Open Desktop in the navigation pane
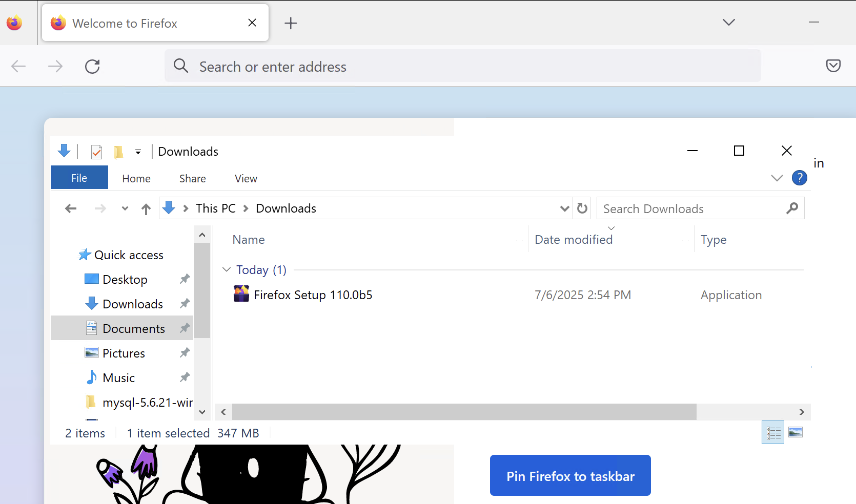This screenshot has height=504, width=856. pyautogui.click(x=125, y=280)
